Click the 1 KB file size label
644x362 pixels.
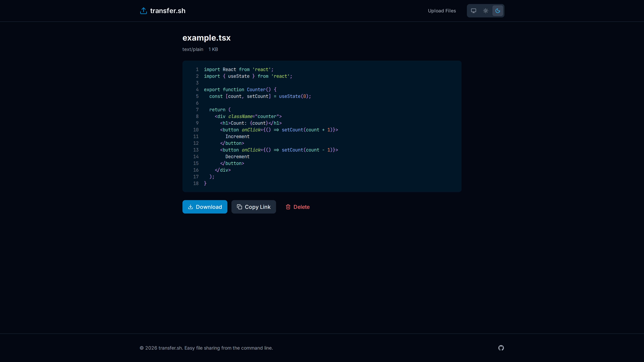213,49
